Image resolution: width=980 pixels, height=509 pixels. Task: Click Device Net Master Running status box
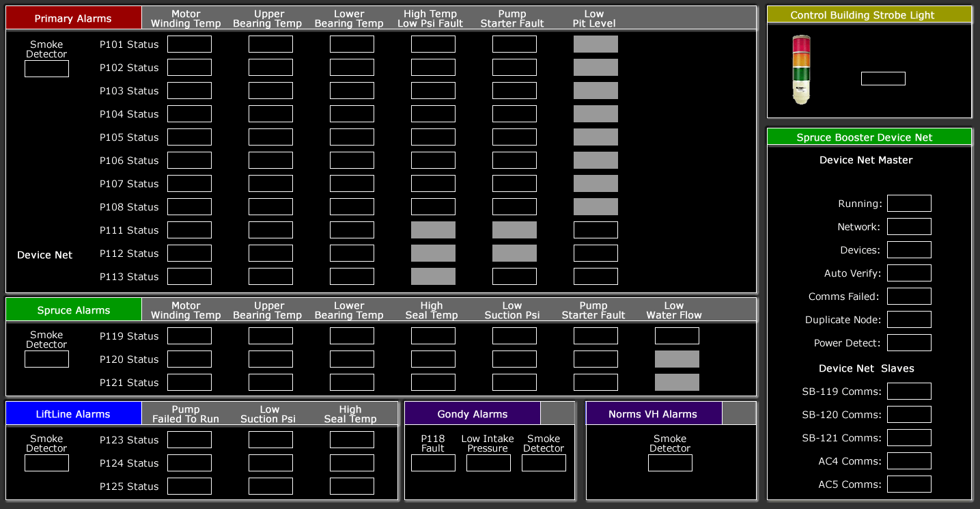coord(909,204)
